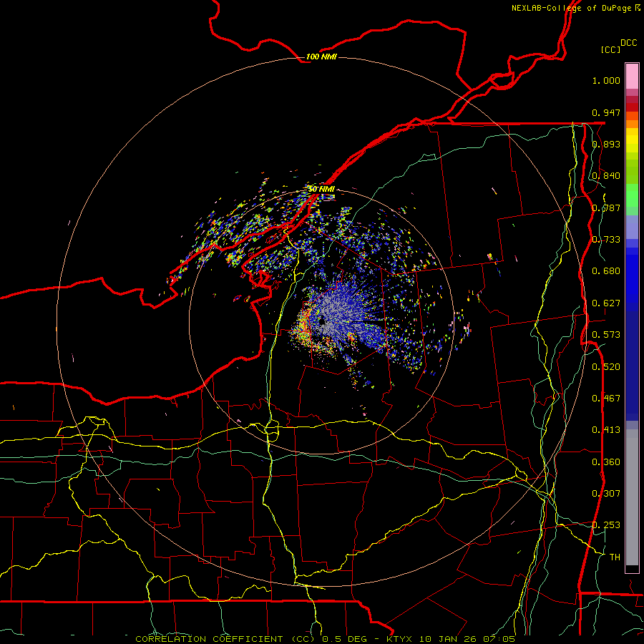Screen dimensions: 644x644
Task: Click the NEXLAB-College of DuPage watermark text
Action: (575, 8)
